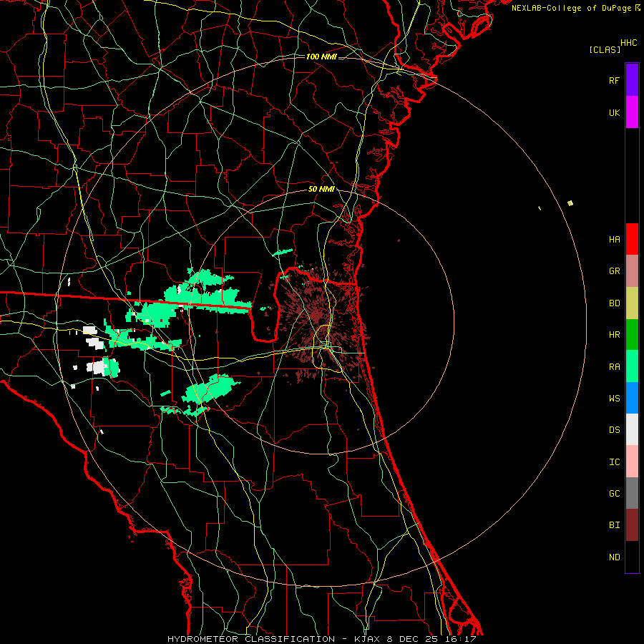
Task: Click the RF legend label
Action: click(x=614, y=80)
